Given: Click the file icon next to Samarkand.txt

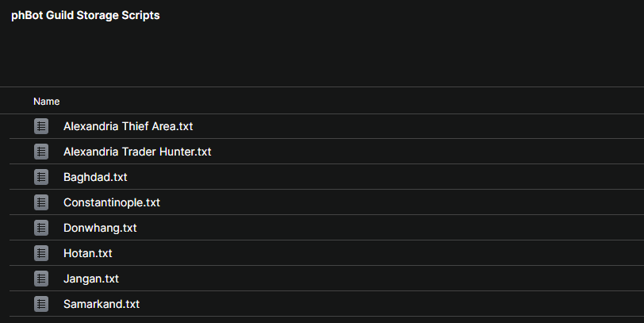Looking at the screenshot, I should (x=41, y=304).
